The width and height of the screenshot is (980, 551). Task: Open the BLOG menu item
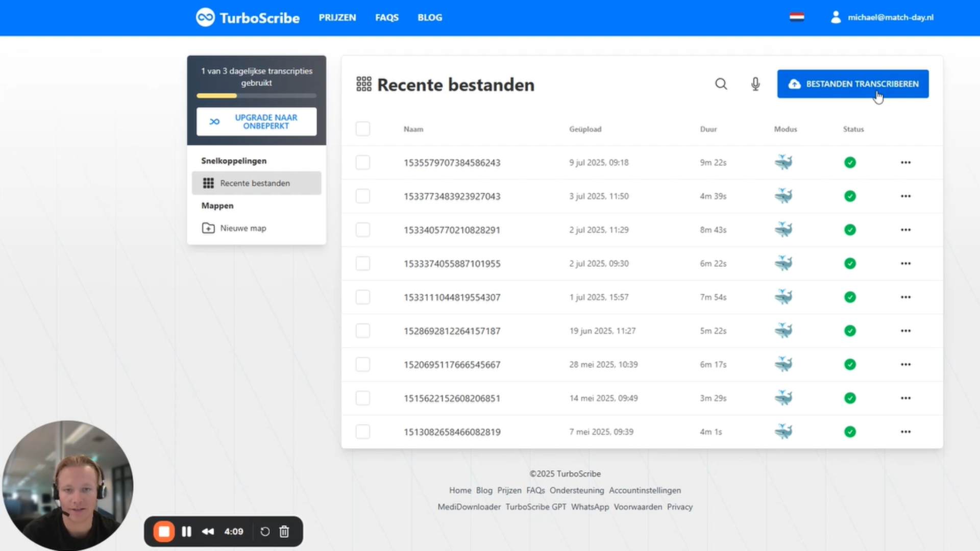[x=430, y=17]
